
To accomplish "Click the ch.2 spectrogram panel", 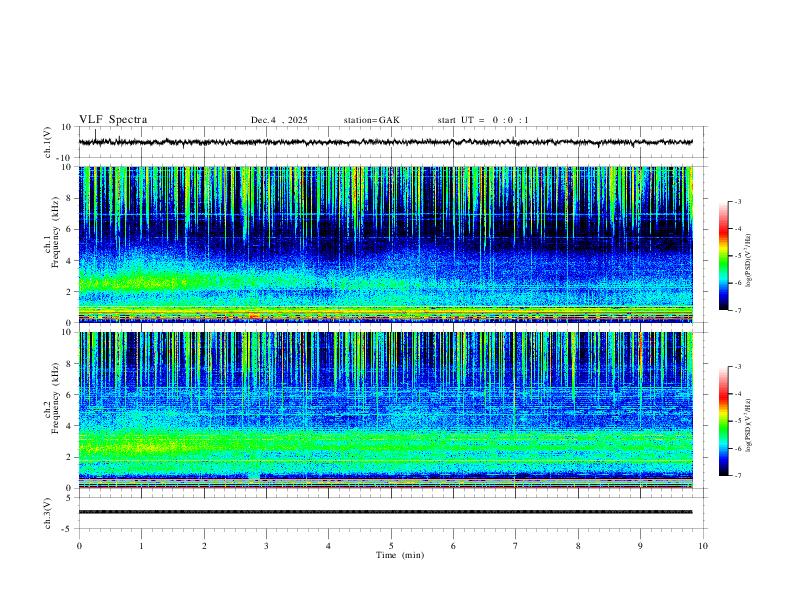I will (385, 410).
